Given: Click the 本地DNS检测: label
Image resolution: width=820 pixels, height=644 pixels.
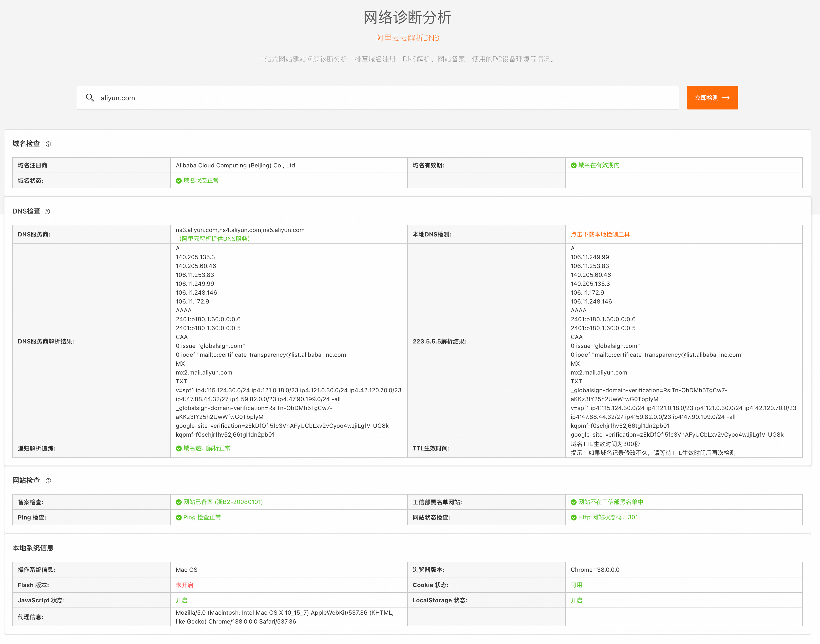Looking at the screenshot, I should coord(432,234).
